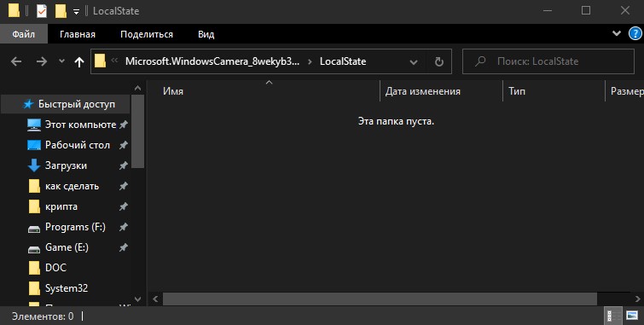
Task: Click the Элементов: 0 status text
Action: click(x=43, y=316)
